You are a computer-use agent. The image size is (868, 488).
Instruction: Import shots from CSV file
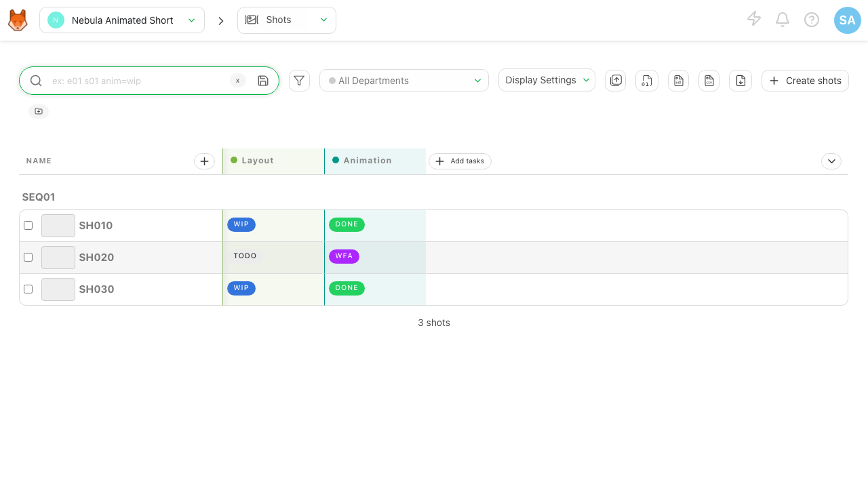709,81
